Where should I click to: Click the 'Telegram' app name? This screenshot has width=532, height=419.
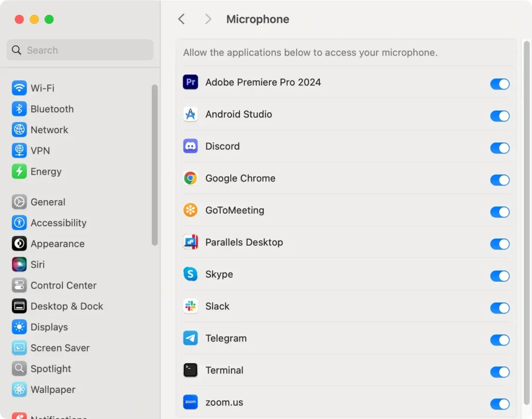tap(226, 338)
